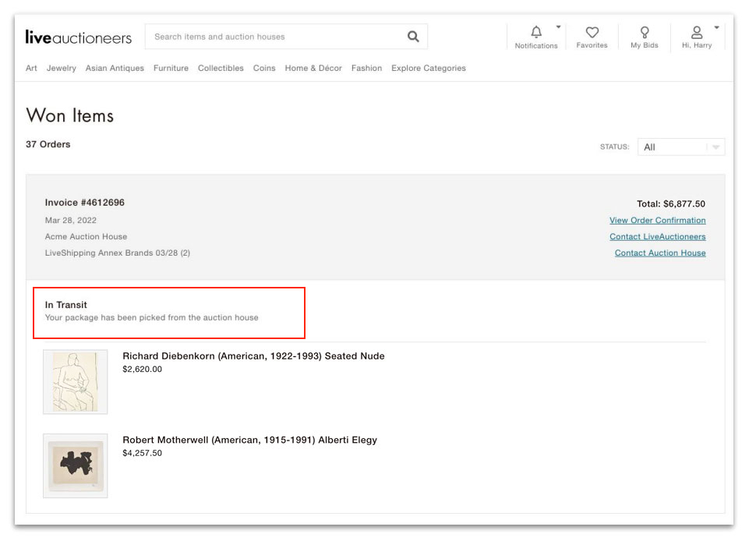Click Contact Auction House link
This screenshot has height=541, width=756.
click(x=660, y=253)
